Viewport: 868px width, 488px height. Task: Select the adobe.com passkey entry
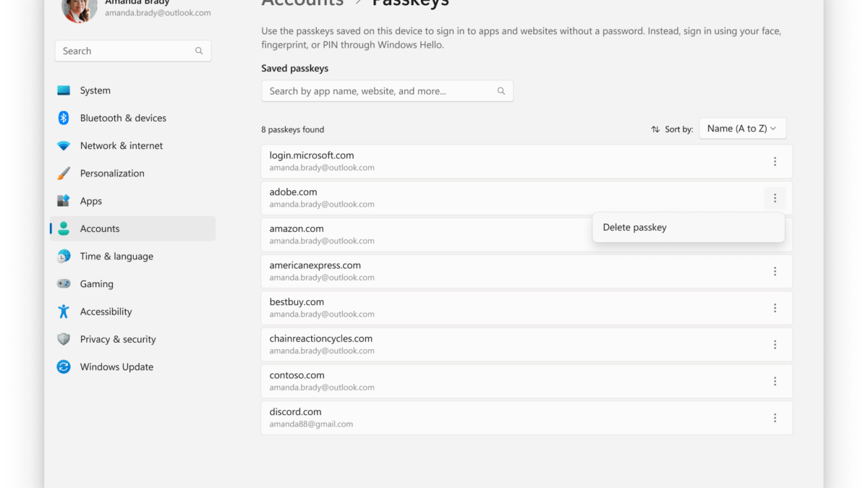pos(527,198)
